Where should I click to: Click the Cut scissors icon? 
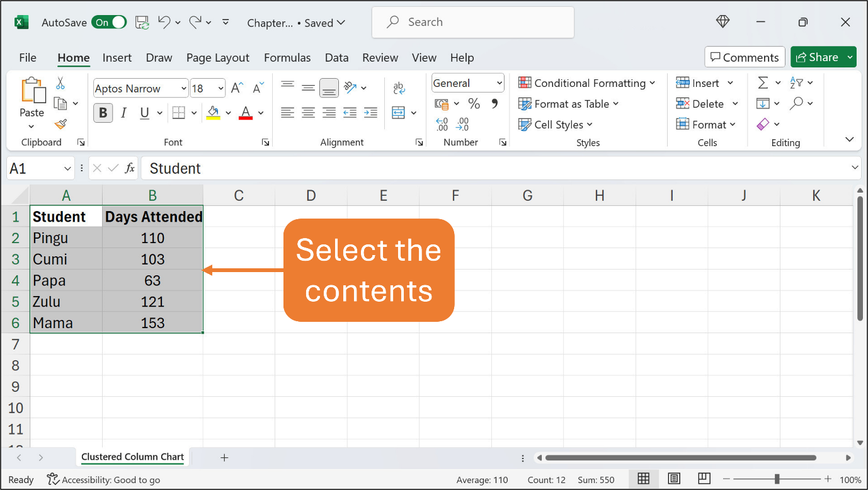(x=60, y=83)
